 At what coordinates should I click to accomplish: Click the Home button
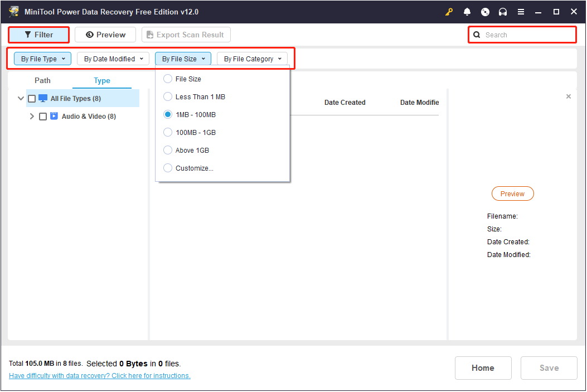[x=483, y=368]
